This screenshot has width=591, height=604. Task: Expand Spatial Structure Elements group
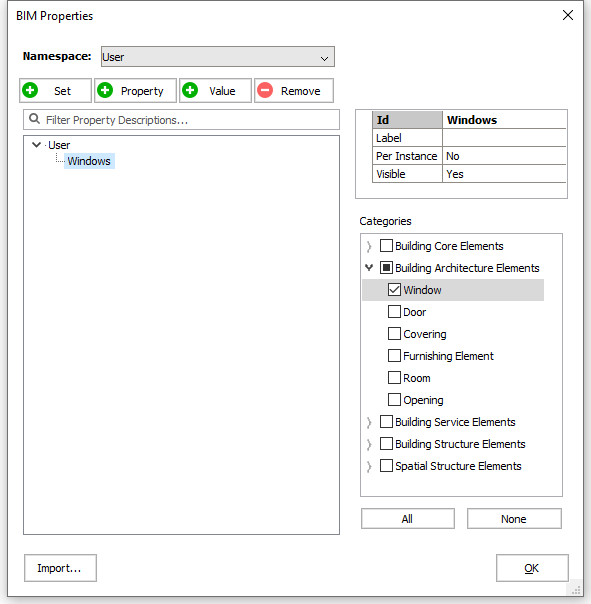click(369, 466)
